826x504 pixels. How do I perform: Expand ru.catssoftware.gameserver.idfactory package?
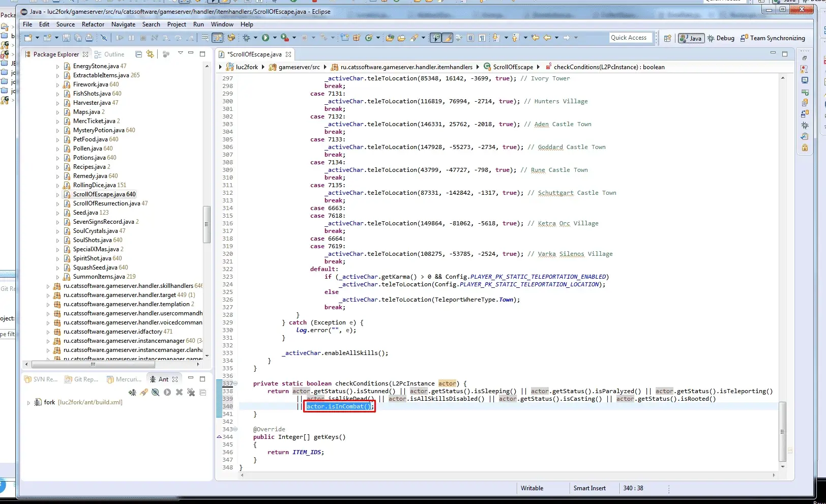tap(48, 332)
